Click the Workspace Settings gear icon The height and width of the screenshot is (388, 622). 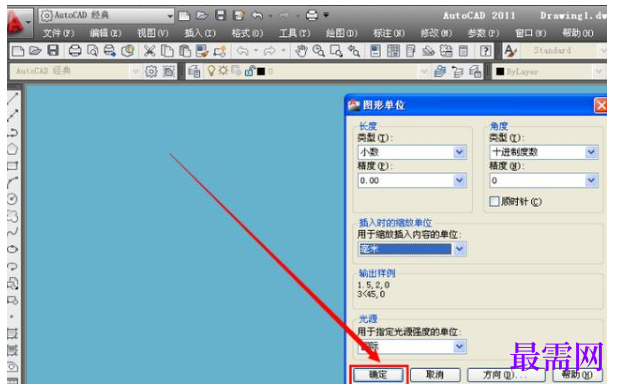pyautogui.click(x=151, y=71)
